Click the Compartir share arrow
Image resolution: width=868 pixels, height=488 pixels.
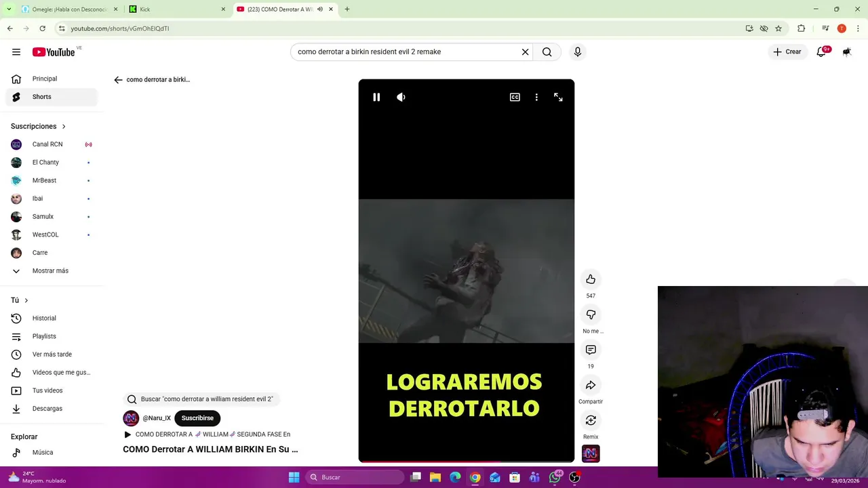tap(591, 385)
